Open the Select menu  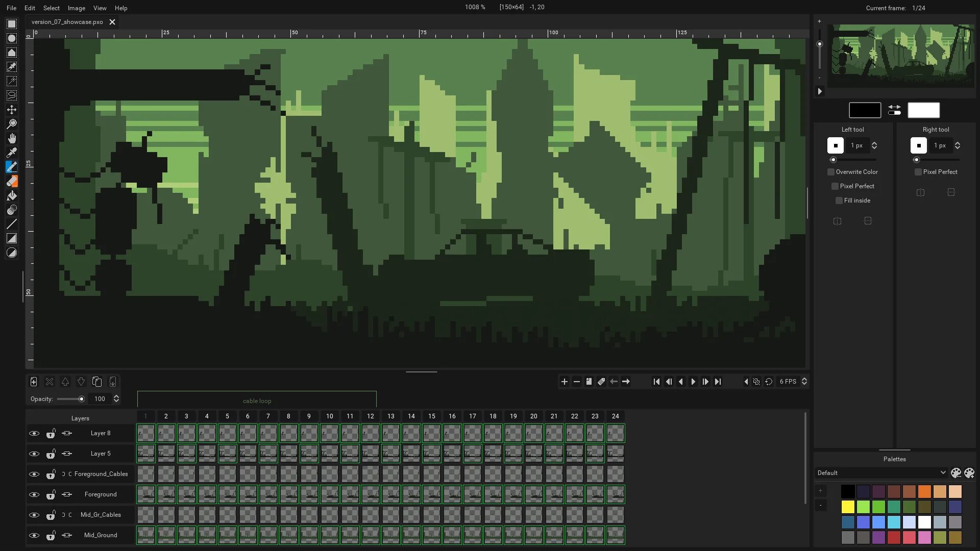coord(51,8)
